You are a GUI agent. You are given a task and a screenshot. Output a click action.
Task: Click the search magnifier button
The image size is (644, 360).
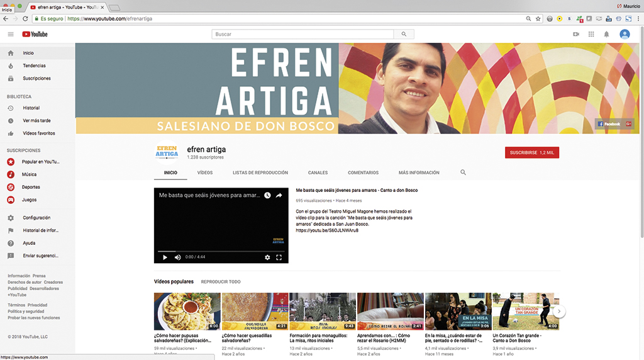tap(404, 34)
